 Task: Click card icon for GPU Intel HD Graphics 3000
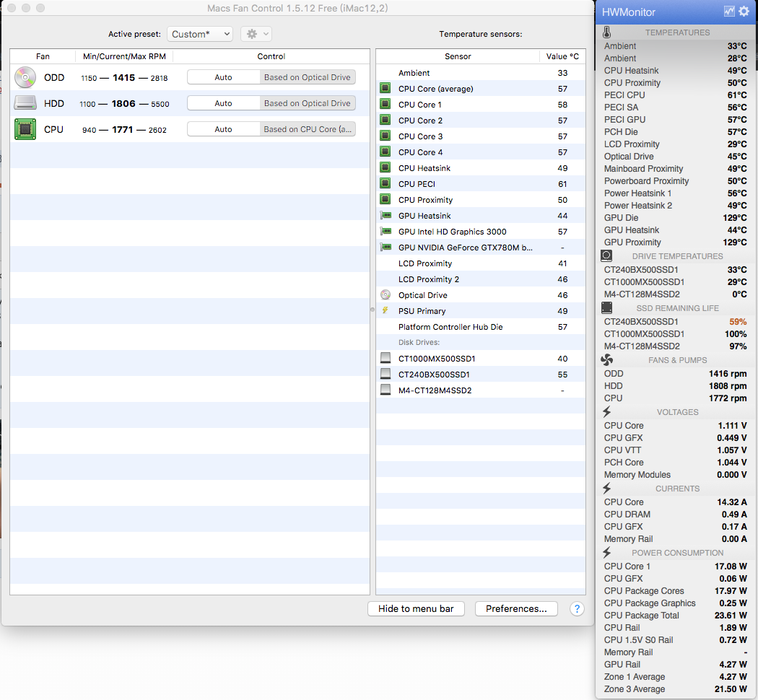(385, 232)
